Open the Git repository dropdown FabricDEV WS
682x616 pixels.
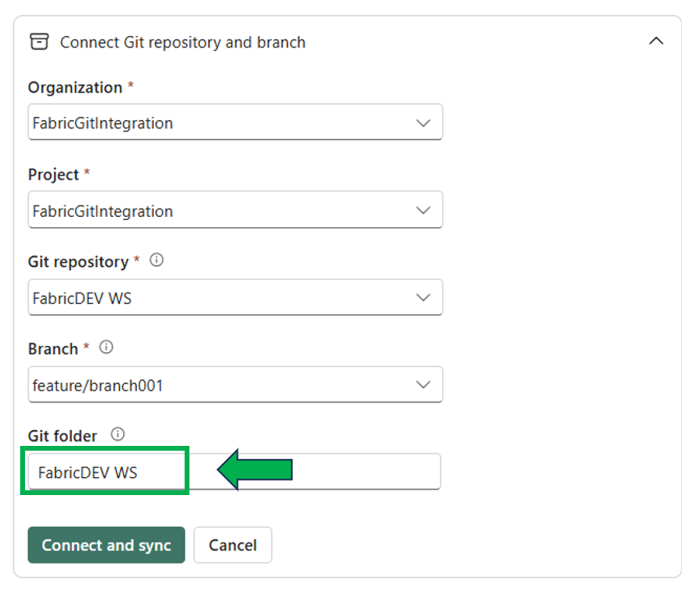[235, 297]
